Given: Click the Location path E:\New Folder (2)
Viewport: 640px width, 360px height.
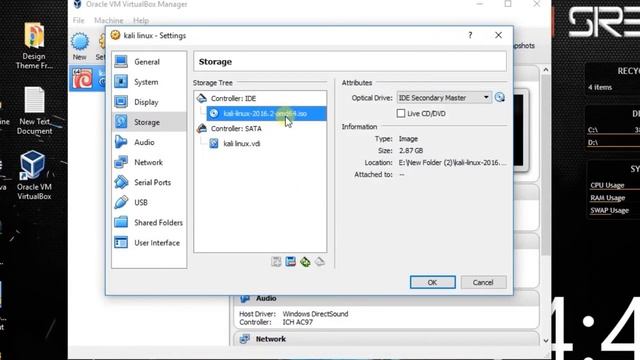Looking at the screenshot, I should [452, 162].
